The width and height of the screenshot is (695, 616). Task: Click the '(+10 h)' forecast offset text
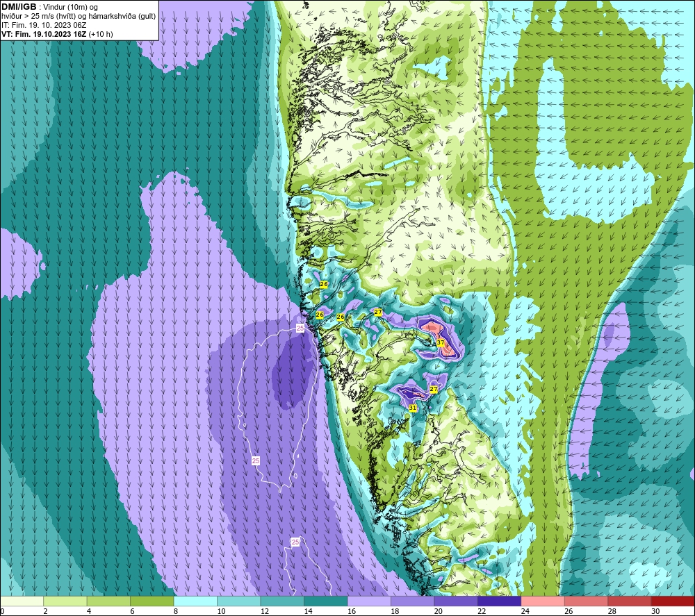tap(101, 34)
